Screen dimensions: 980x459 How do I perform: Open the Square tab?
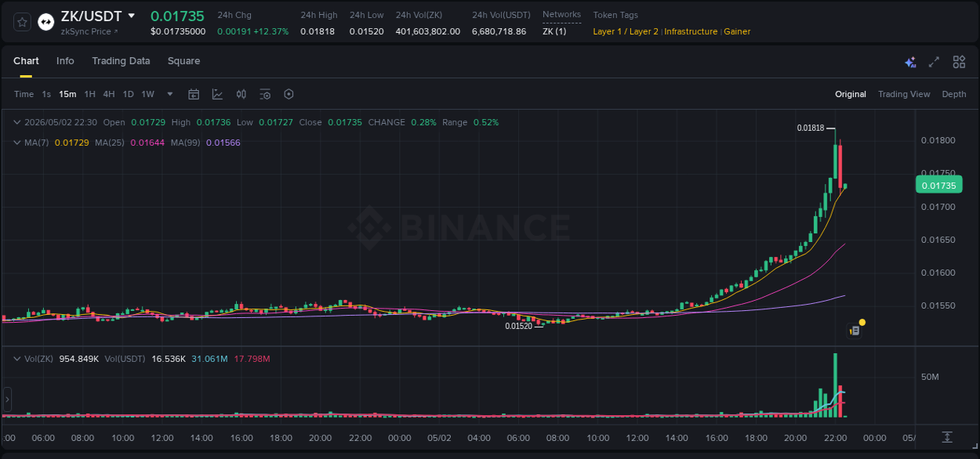point(183,61)
